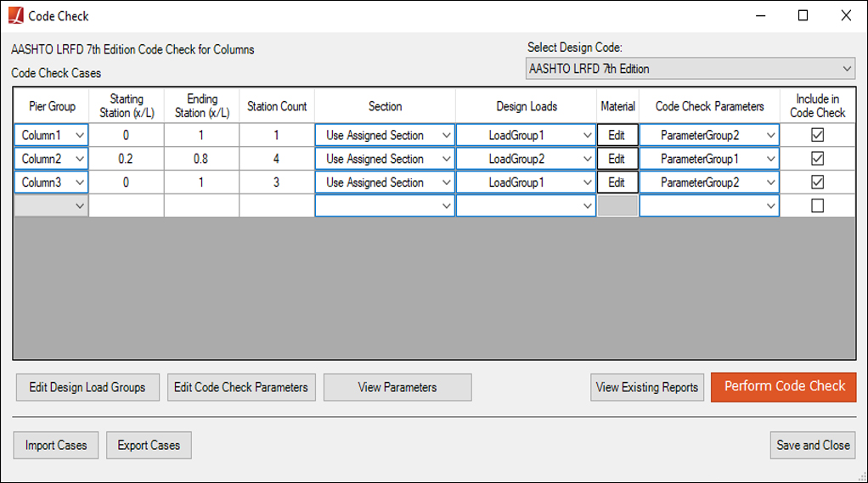Select the Starting Station cell for Column2

(127, 159)
